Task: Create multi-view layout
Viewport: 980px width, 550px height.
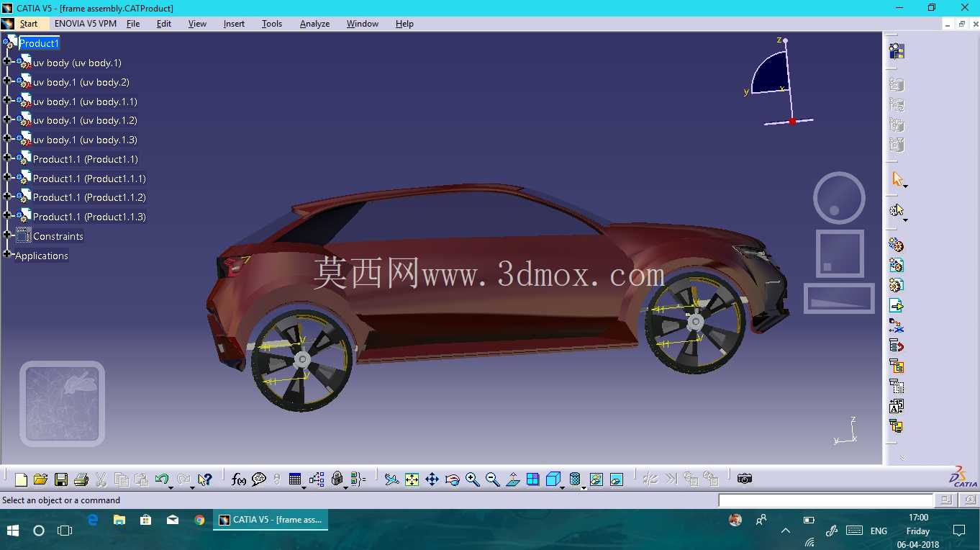Action: tap(533, 479)
